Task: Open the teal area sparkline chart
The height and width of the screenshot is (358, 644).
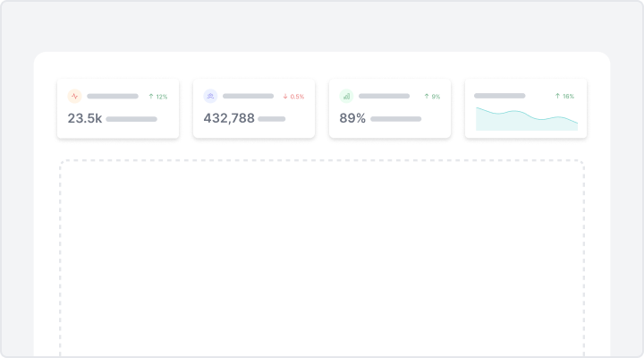Action: coord(527,119)
